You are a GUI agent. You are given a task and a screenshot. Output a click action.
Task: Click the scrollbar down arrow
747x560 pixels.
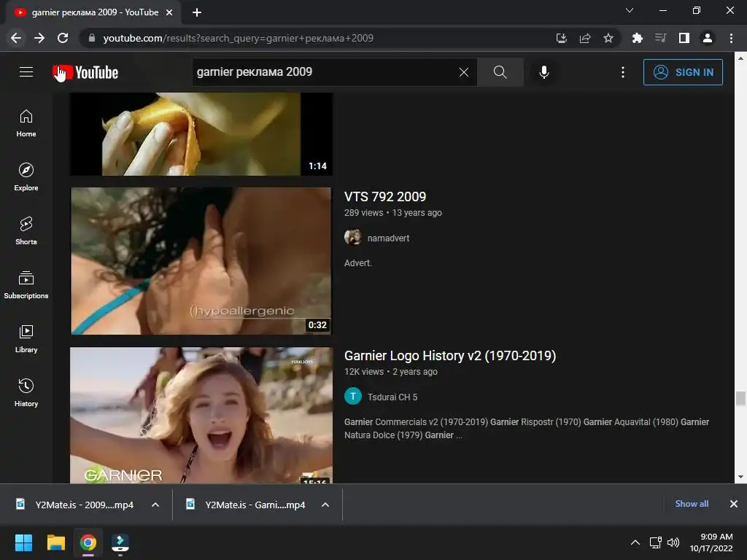click(x=740, y=477)
